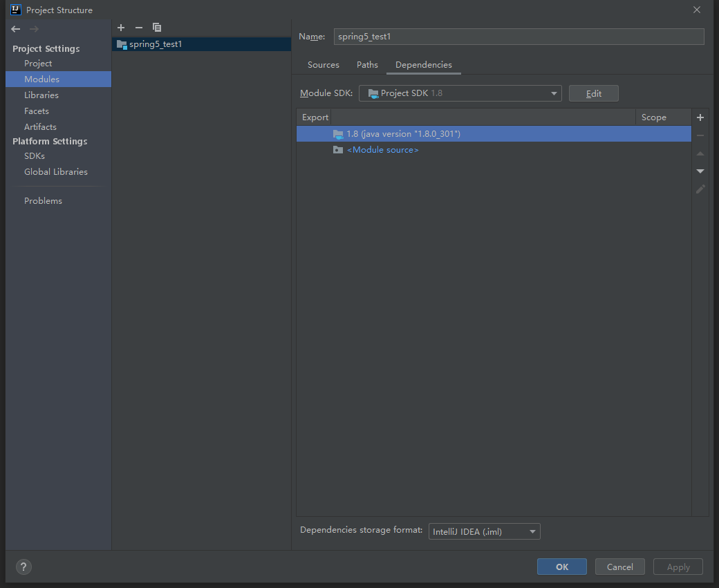This screenshot has height=588, width=719.
Task: Click the spring5_test1 module folder icon
Action: click(x=122, y=44)
